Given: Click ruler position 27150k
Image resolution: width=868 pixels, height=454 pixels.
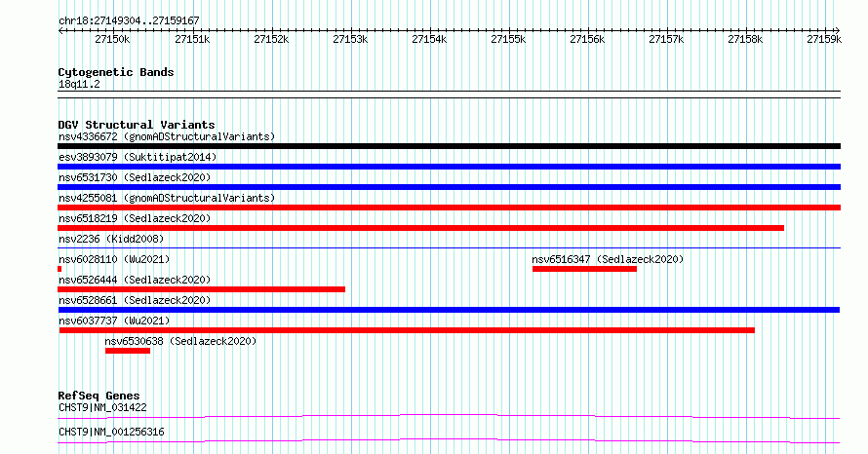Looking at the screenshot, I should pyautogui.click(x=112, y=39).
